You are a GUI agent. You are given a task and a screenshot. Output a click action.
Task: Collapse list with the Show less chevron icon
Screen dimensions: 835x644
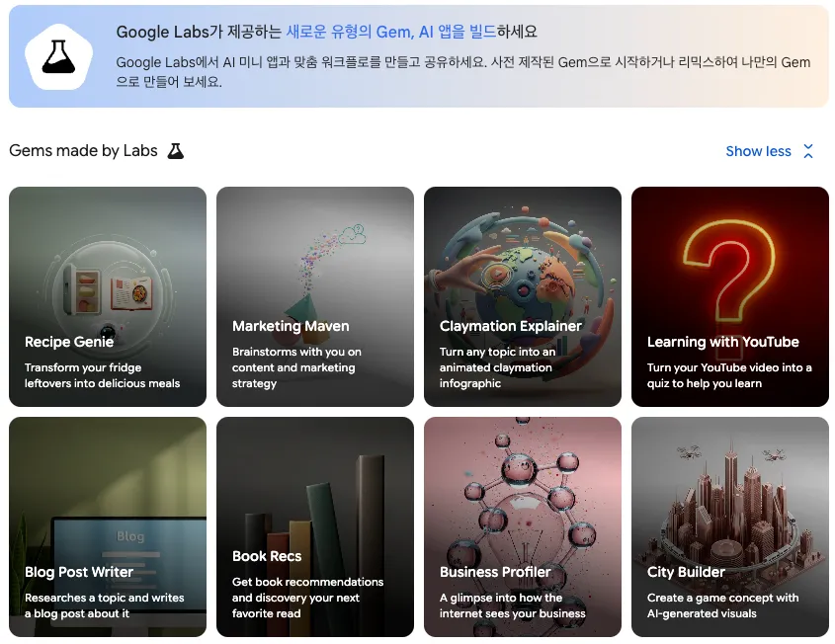[808, 151]
